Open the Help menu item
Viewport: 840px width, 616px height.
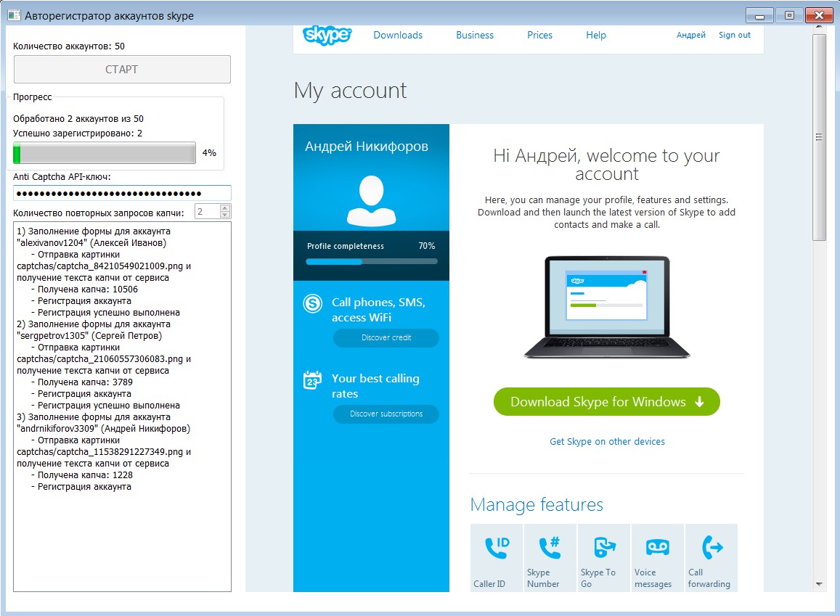pyautogui.click(x=596, y=35)
